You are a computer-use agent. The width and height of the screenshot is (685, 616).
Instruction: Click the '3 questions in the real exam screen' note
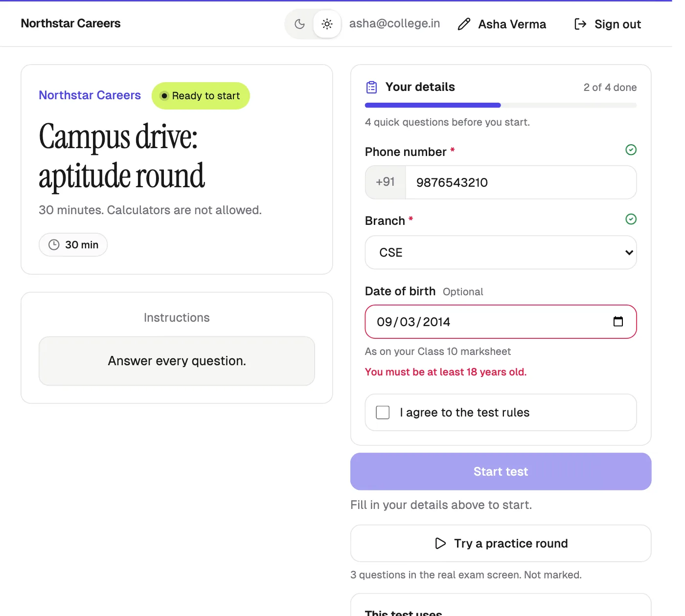point(466,575)
